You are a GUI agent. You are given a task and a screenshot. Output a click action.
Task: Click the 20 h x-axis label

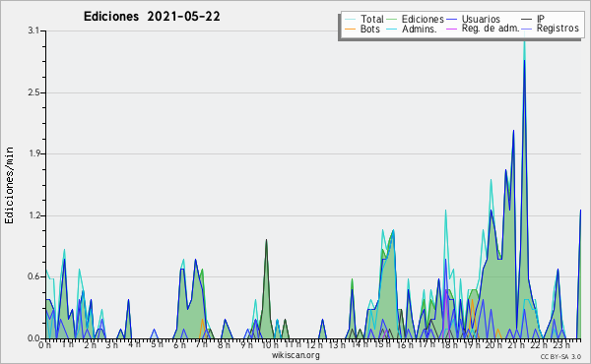pyautogui.click(x=493, y=344)
